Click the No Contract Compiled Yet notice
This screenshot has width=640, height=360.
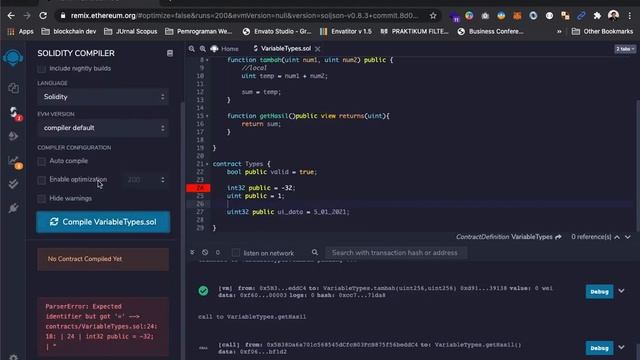pyautogui.click(x=103, y=259)
